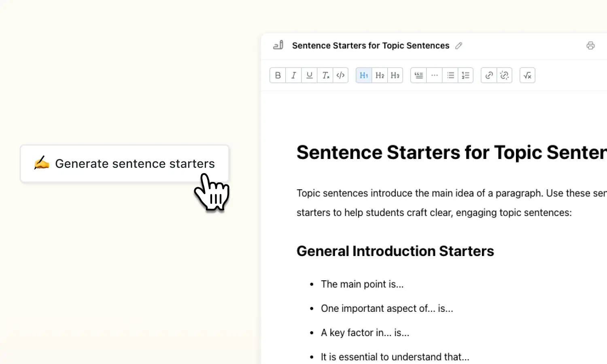Insert a blockquote
The width and height of the screenshot is (607, 364).
click(418, 75)
